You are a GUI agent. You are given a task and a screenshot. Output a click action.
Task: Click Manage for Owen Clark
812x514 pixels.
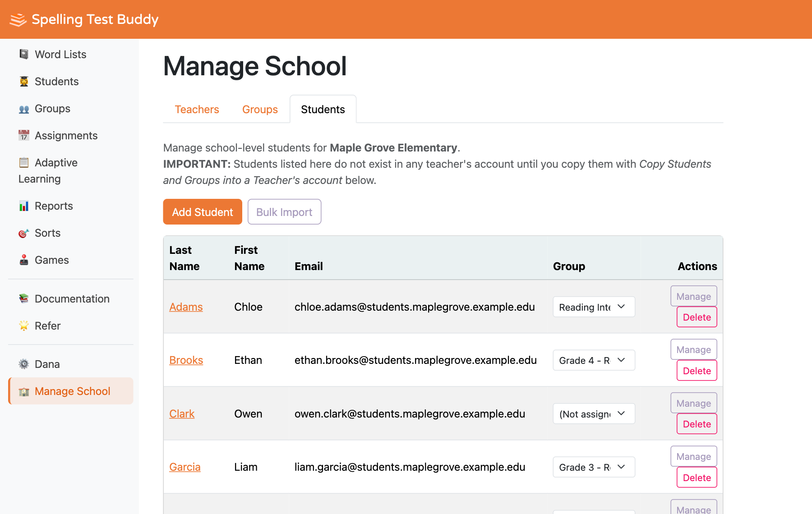[693, 403]
